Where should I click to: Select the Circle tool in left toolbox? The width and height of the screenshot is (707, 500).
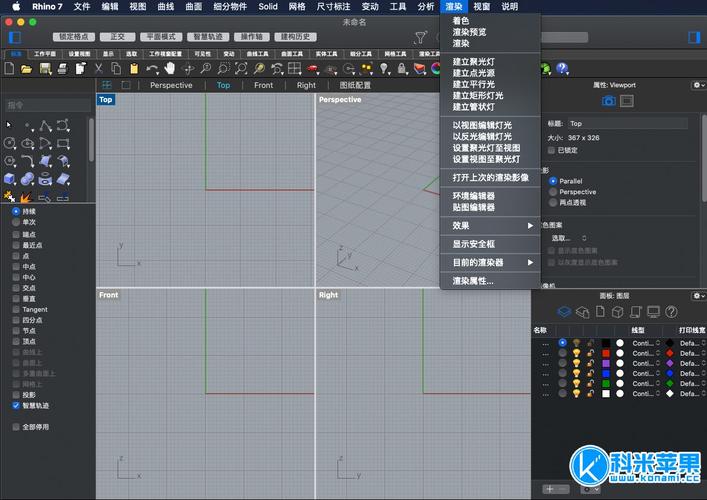point(9,143)
